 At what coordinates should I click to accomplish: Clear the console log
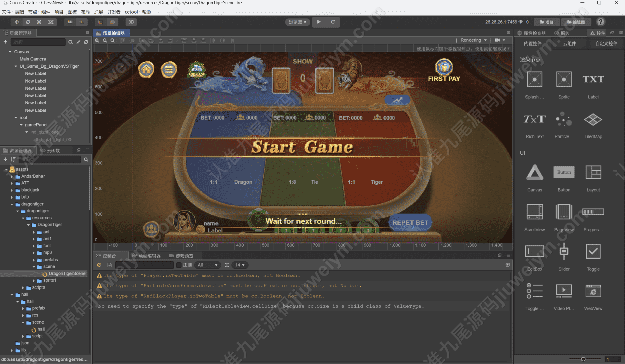[99, 265]
